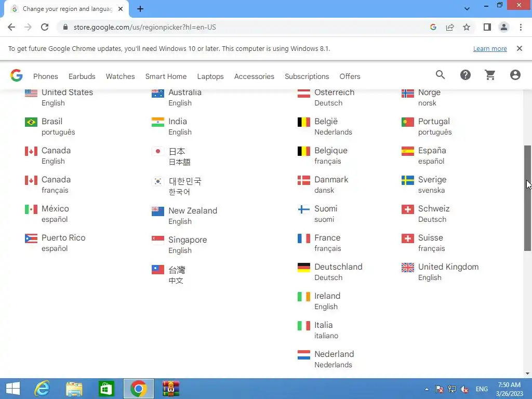532x399 pixels.
Task: Click the Learn more link
Action: click(x=490, y=48)
